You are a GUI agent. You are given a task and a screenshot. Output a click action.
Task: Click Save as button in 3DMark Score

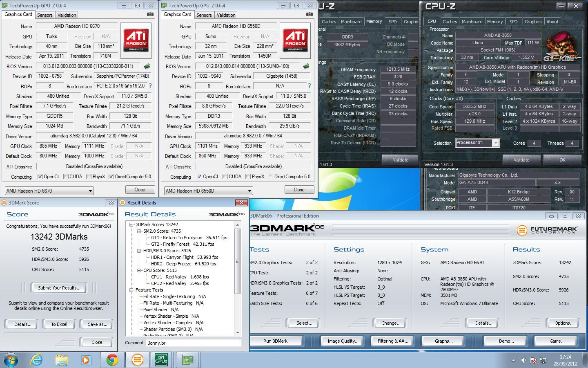97,324
